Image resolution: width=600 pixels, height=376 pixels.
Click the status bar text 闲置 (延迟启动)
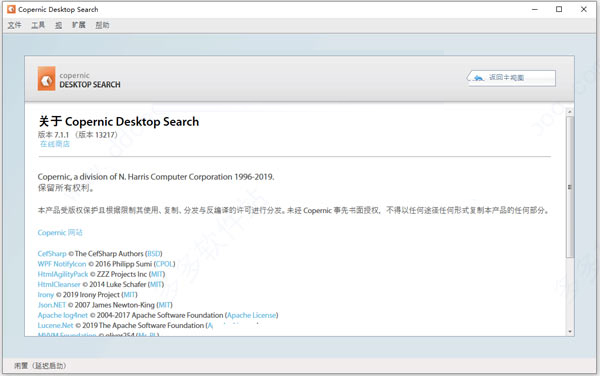click(40, 366)
